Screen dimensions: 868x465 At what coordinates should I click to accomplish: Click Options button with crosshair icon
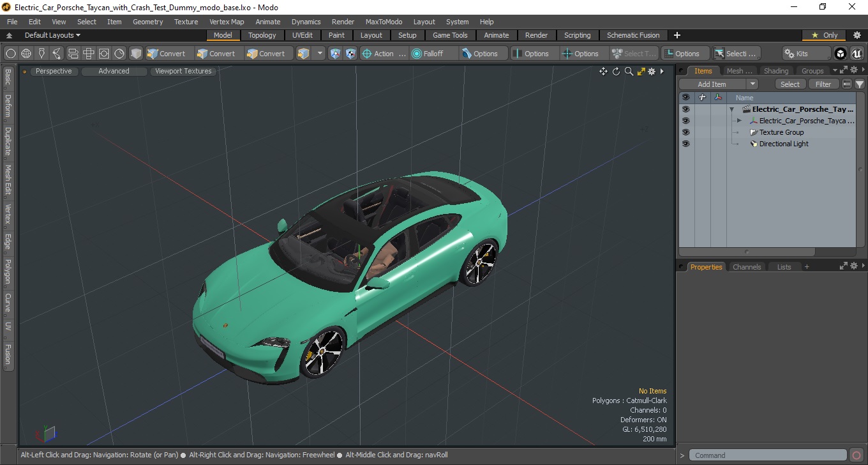585,54
